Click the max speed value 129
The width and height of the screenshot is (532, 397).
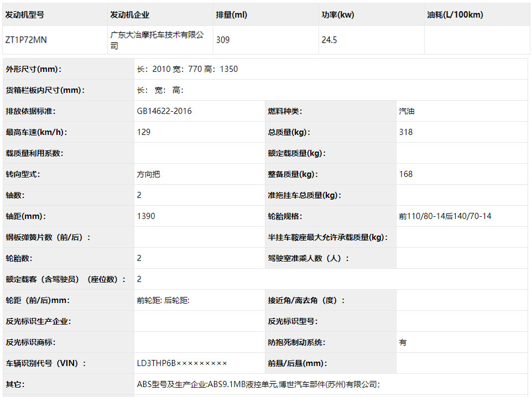[144, 132]
